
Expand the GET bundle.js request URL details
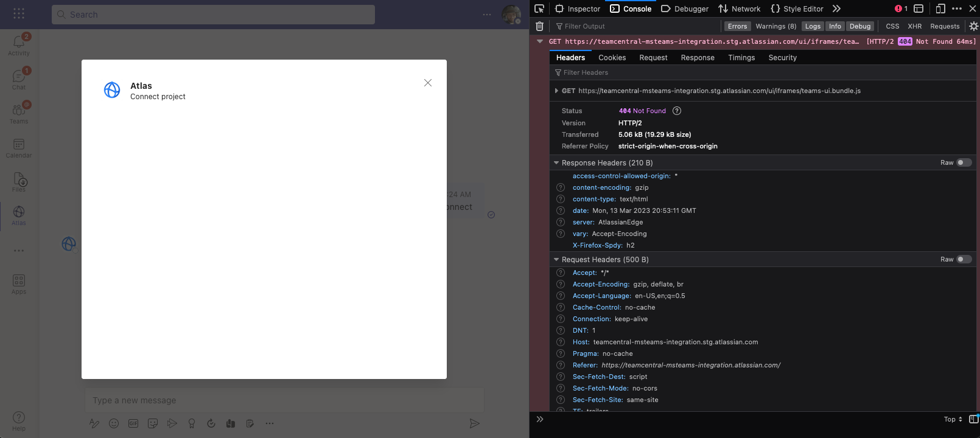coord(556,91)
